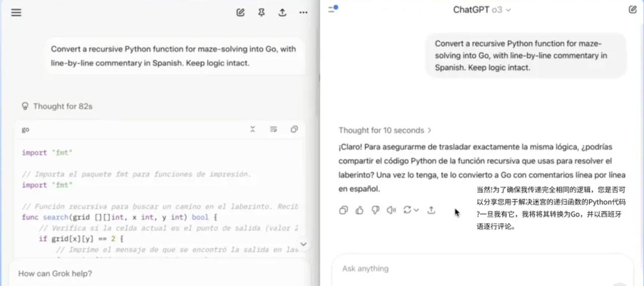Open Grok more options menu
Image resolution: width=644 pixels, height=286 pixels.
point(303,13)
